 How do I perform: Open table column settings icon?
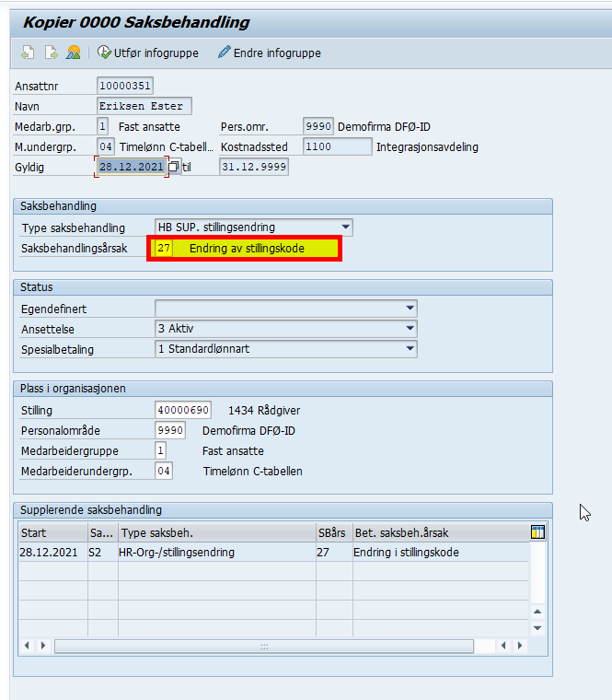click(x=537, y=532)
